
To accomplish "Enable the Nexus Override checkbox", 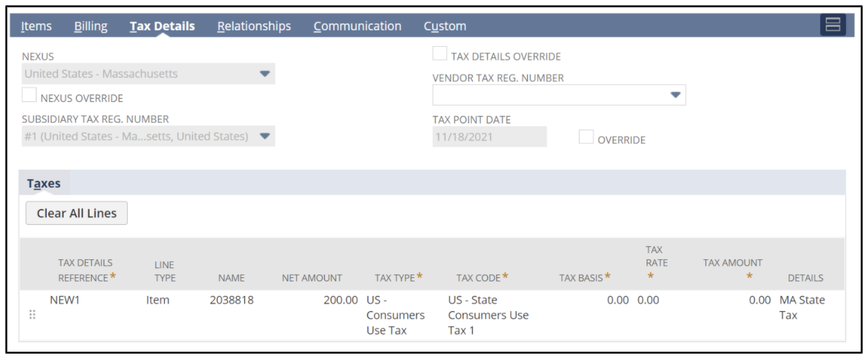I will click(29, 95).
